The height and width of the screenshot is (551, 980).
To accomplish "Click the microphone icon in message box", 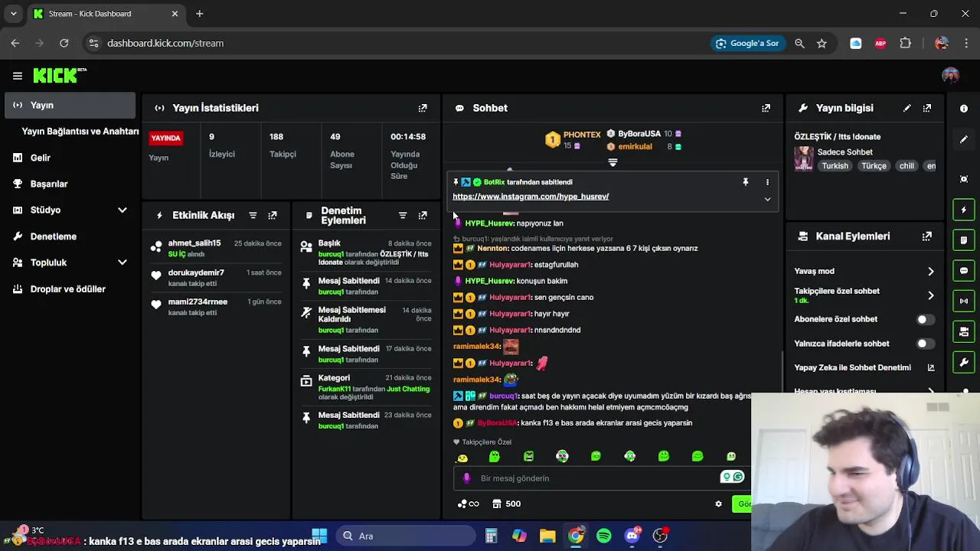I will 466,478.
